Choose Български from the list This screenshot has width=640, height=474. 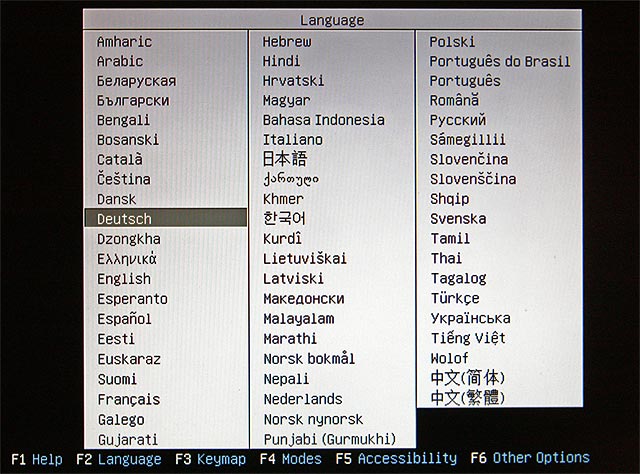click(133, 100)
